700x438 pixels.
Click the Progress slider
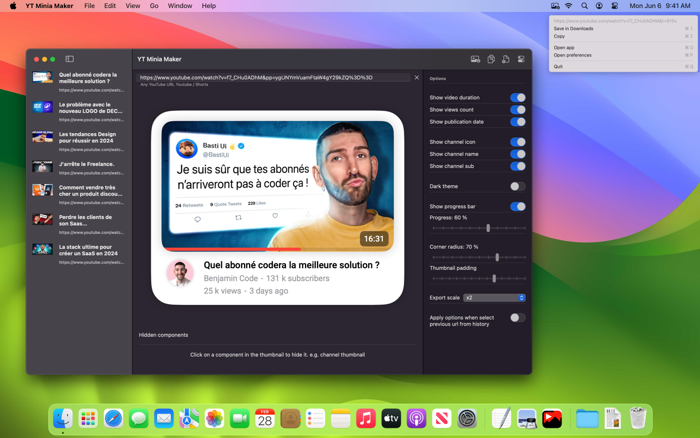[x=479, y=228]
